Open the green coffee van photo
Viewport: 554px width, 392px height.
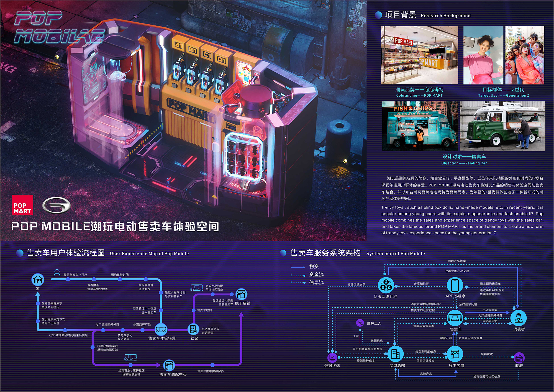pos(502,126)
